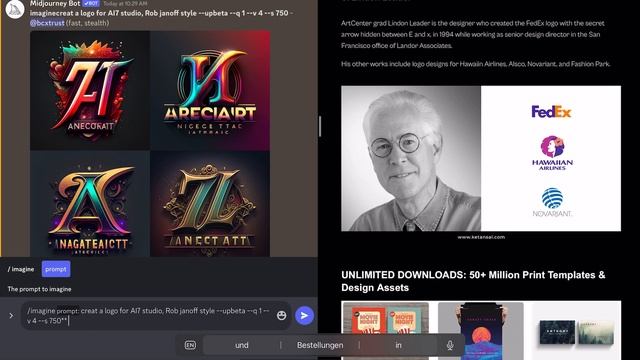Click the Lindon Leader portrait photo
Viewport: 640px width, 360px height.
point(411,158)
